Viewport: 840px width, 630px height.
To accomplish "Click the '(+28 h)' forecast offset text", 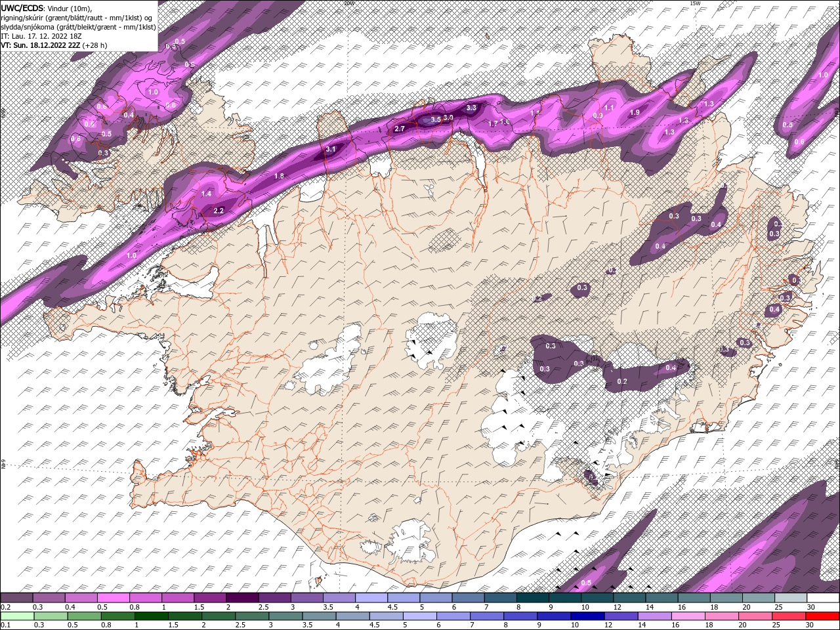I will tap(94, 45).
